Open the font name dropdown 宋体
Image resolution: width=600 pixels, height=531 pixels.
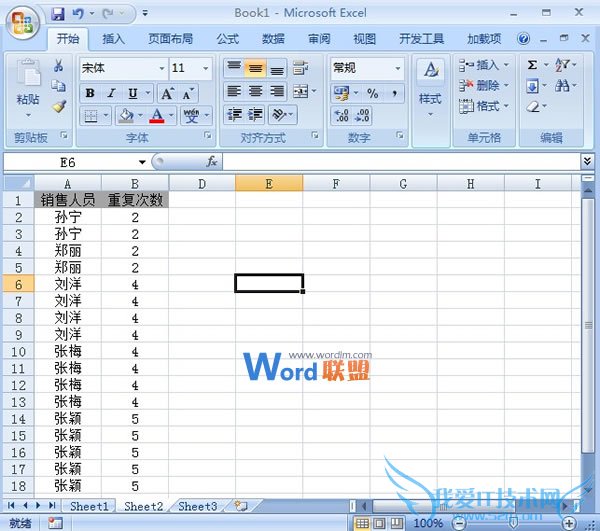point(161,68)
